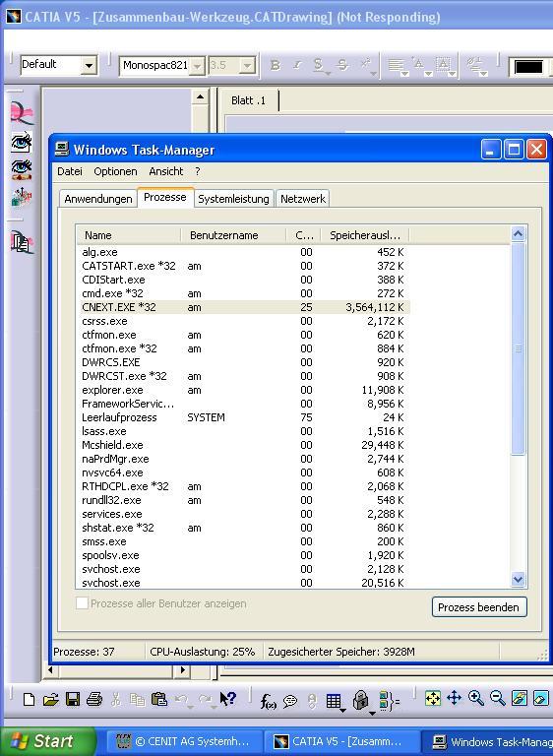This screenshot has height=756, width=553.
Task: Toggle Italic text formatting
Action: tap(297, 65)
